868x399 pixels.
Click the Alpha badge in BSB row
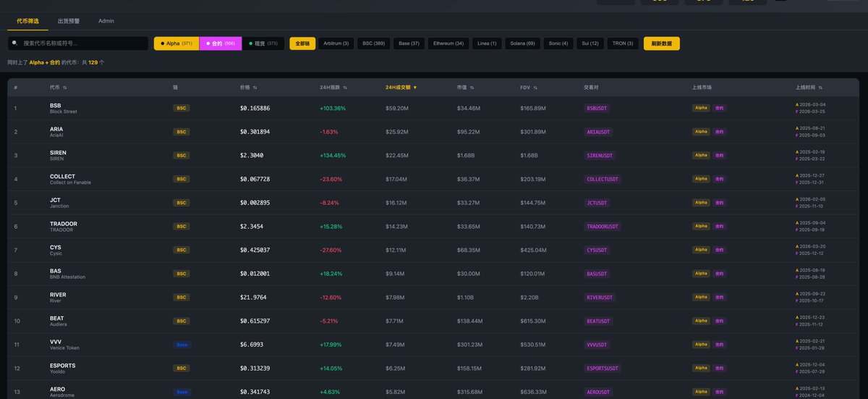click(701, 108)
